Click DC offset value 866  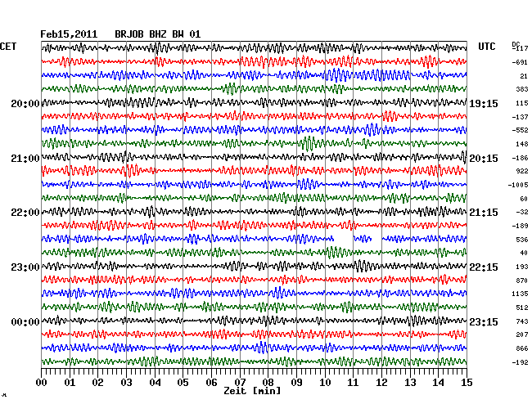click(522, 348)
